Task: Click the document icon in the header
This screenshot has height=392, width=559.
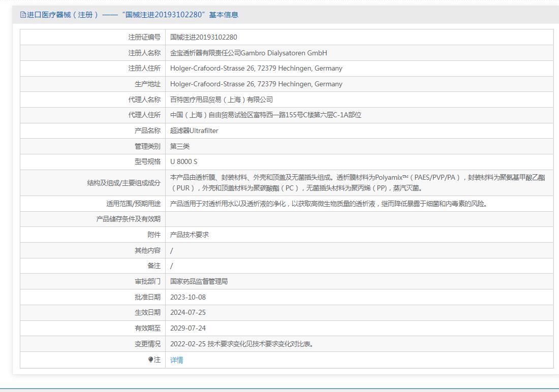Action: coord(23,15)
